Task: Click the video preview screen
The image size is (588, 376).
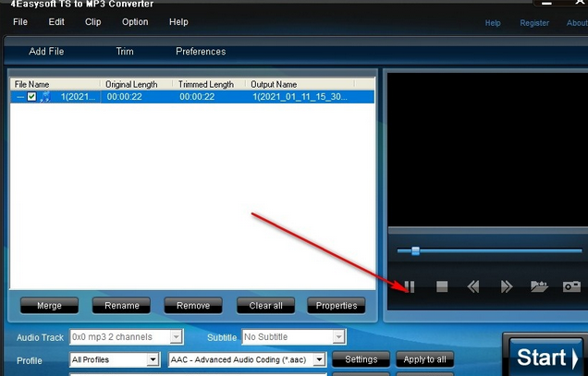Action: (487, 150)
